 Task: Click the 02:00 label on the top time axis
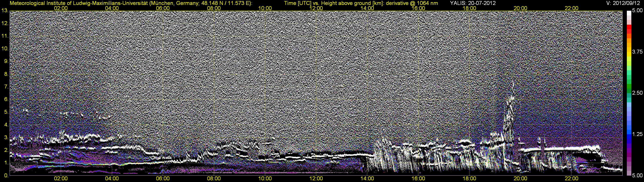[x=61, y=8]
